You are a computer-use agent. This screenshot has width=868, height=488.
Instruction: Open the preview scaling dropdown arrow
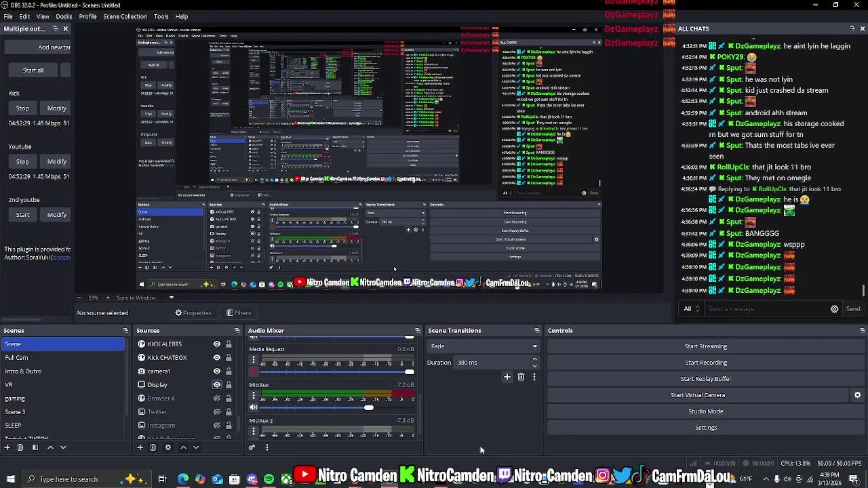pyautogui.click(x=171, y=298)
